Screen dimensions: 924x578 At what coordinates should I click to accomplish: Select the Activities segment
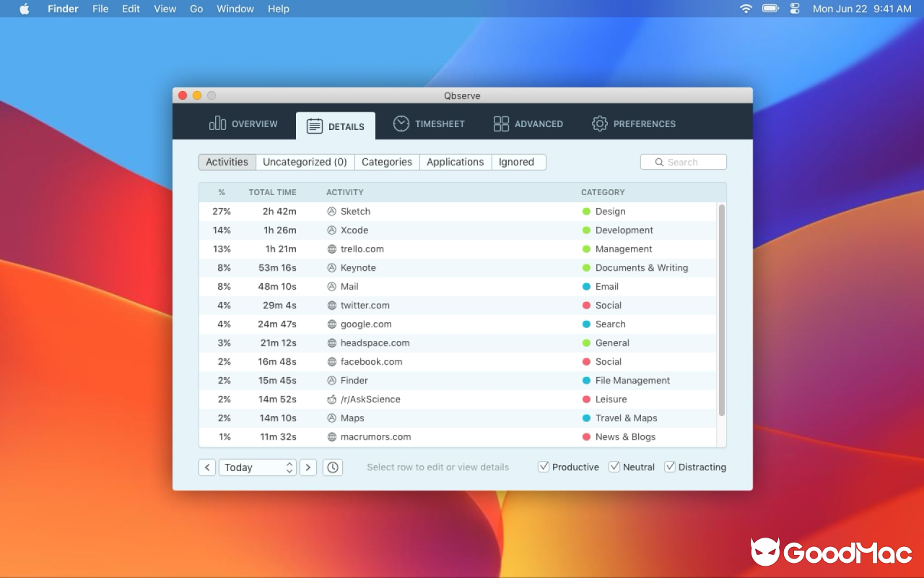[227, 162]
